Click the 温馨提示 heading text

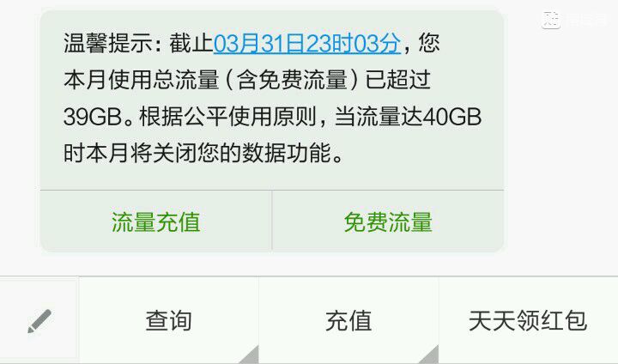[108, 43]
